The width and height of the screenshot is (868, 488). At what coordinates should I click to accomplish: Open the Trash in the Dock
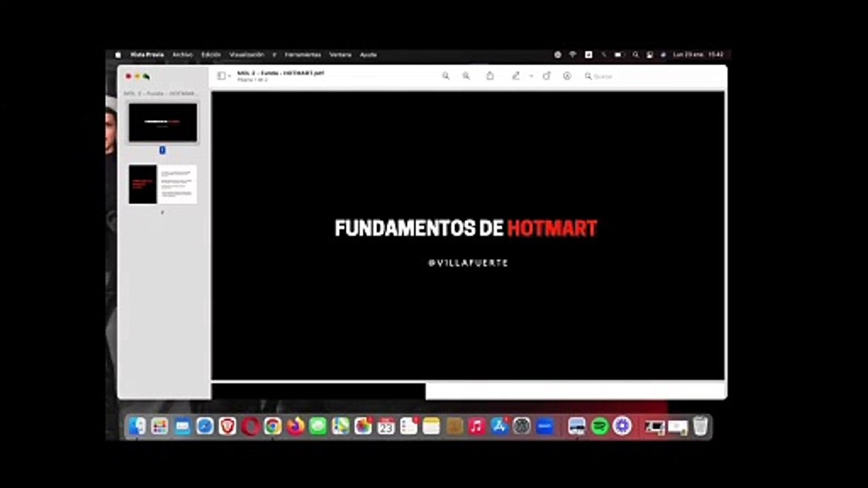click(701, 426)
